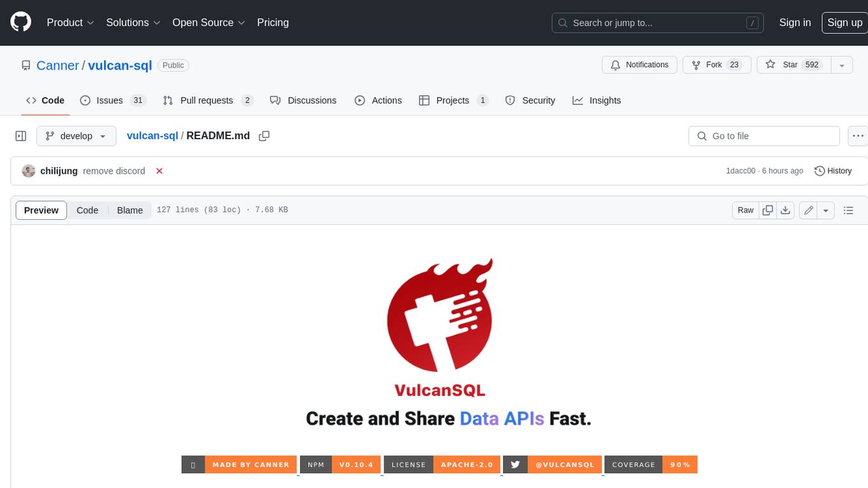Switch to the Security tab

530,100
